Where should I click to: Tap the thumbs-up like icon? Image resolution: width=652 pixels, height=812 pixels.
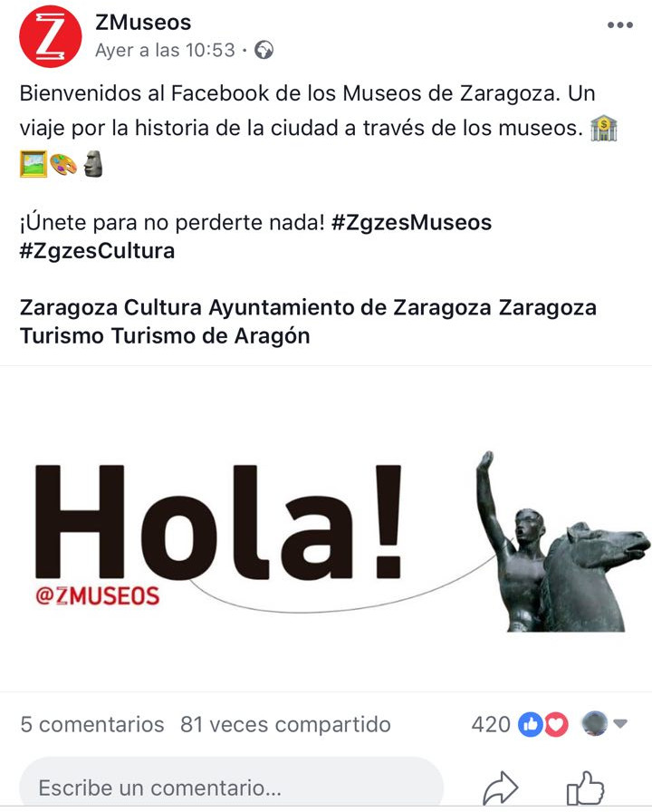pyautogui.click(x=585, y=788)
